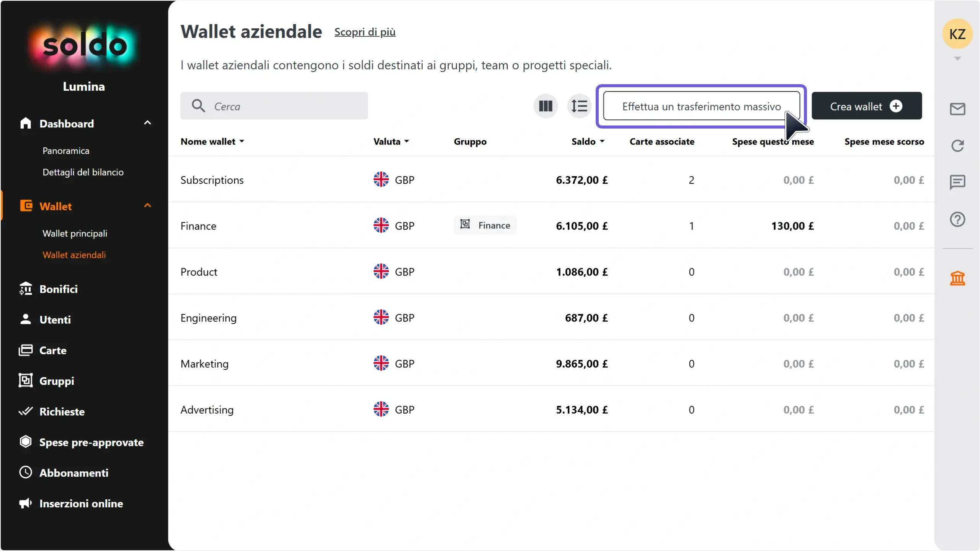Collapse the Dashboard section chevron
This screenshot has width=980, height=551.
147,123
